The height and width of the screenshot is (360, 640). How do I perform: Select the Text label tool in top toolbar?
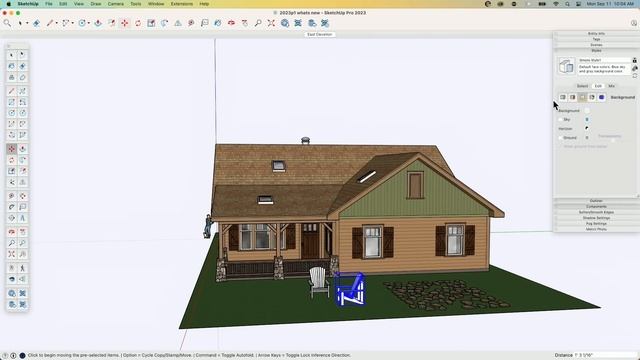click(x=204, y=23)
